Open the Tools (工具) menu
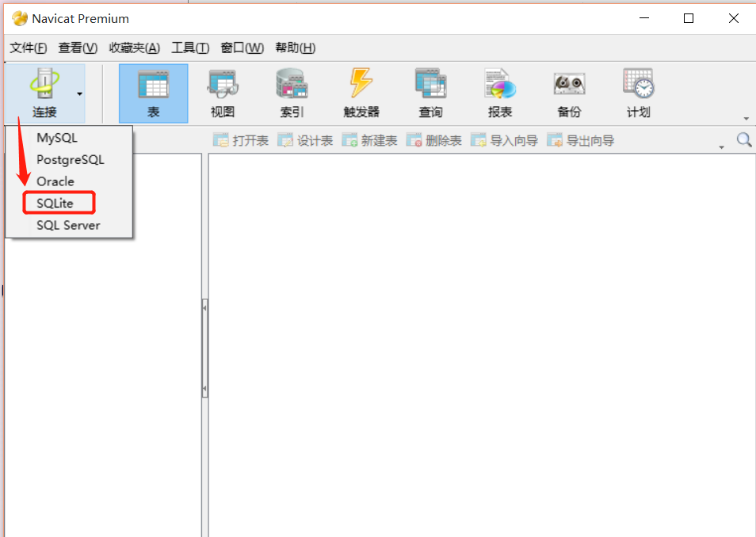 [x=190, y=48]
